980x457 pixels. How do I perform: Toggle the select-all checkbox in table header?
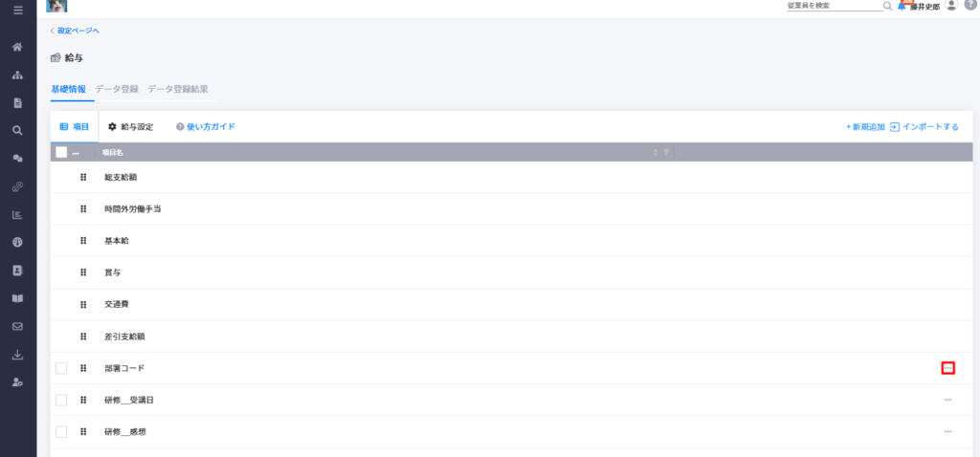click(x=61, y=152)
